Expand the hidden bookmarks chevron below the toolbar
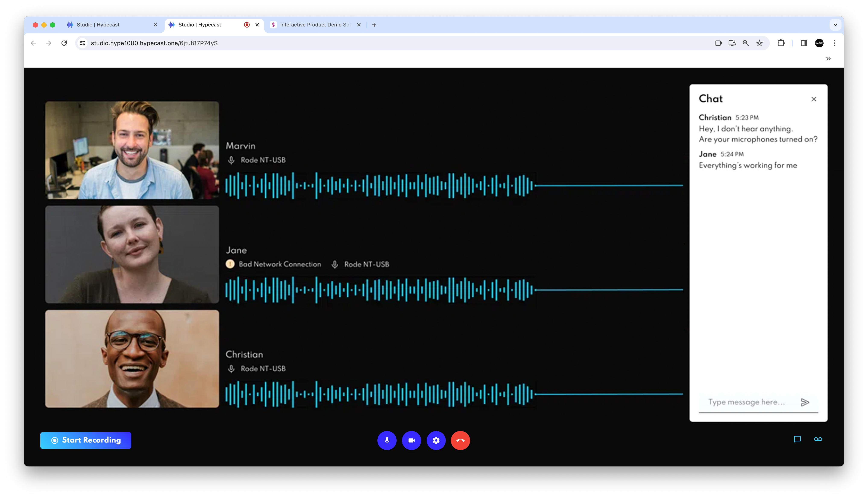This screenshot has height=498, width=868. [x=829, y=58]
